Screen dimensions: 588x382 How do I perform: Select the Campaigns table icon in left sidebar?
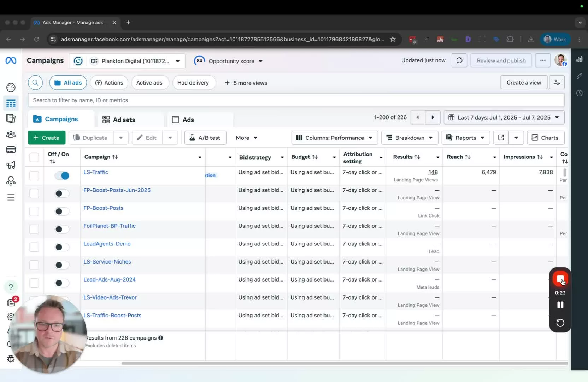11,104
